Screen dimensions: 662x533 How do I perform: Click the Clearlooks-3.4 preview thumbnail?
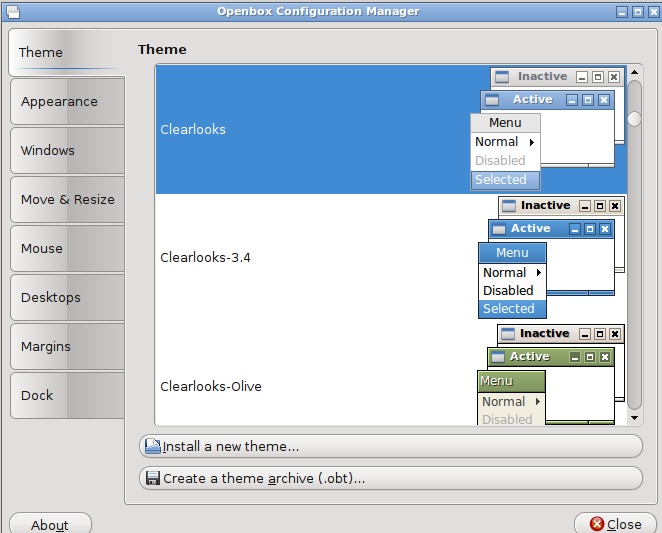click(x=551, y=257)
